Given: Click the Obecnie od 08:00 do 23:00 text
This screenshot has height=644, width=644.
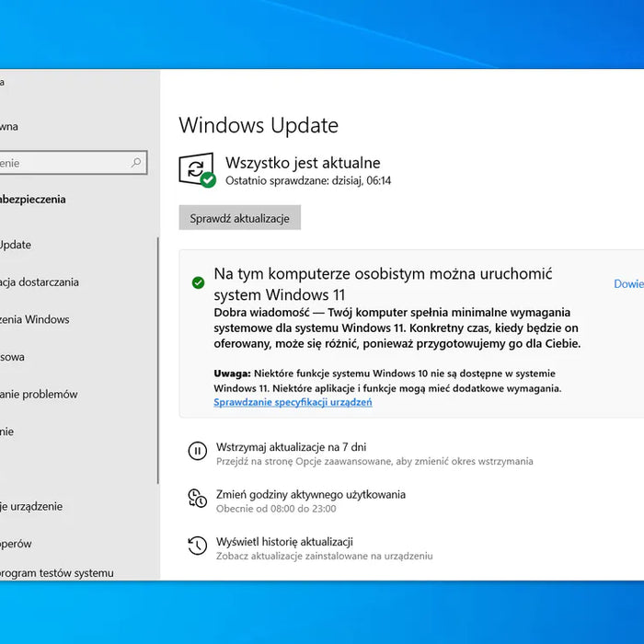Looking at the screenshot, I should pyautogui.click(x=276, y=509).
